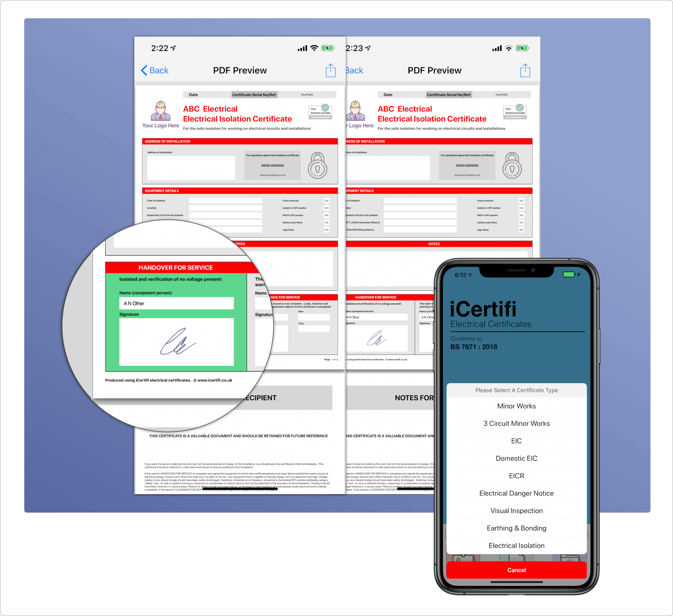Select the share/export icon on PDF Preview
This screenshot has height=616, width=673.
click(331, 70)
